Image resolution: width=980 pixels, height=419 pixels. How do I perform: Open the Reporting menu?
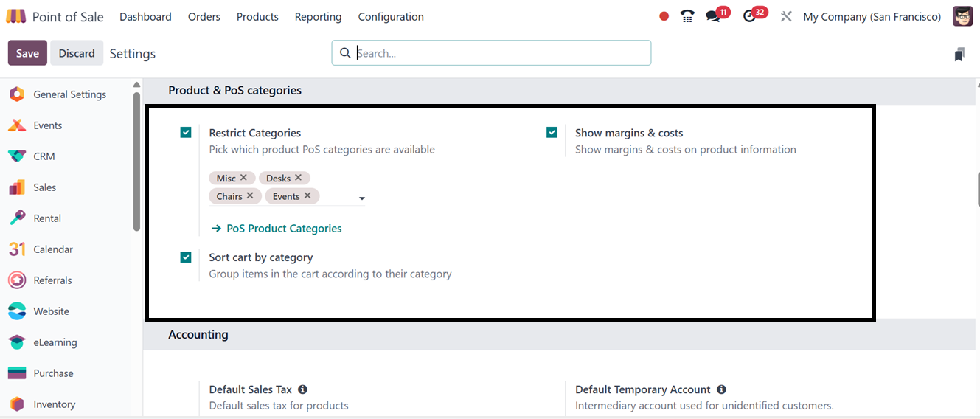[x=318, y=16]
